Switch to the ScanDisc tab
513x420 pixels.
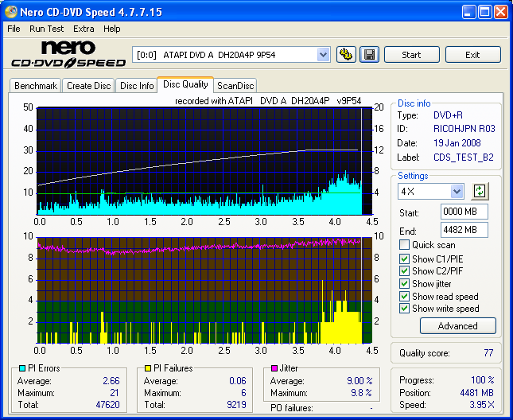point(235,86)
